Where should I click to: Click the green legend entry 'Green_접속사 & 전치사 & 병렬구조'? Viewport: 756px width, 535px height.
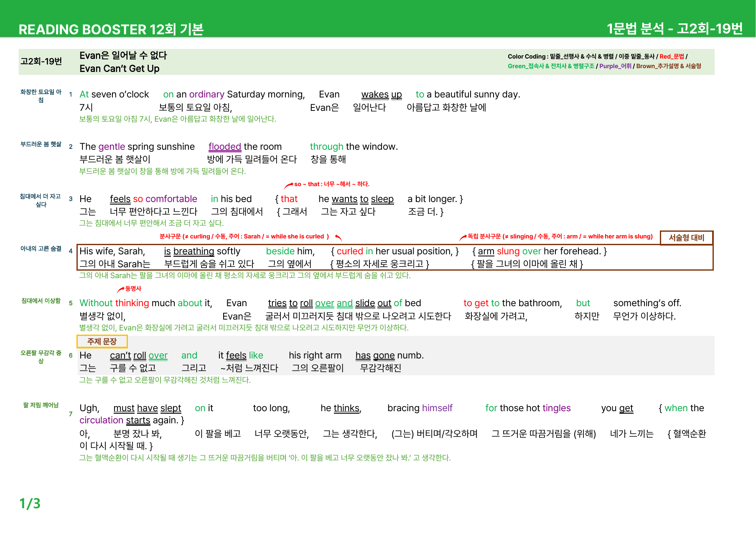pyautogui.click(x=551, y=66)
